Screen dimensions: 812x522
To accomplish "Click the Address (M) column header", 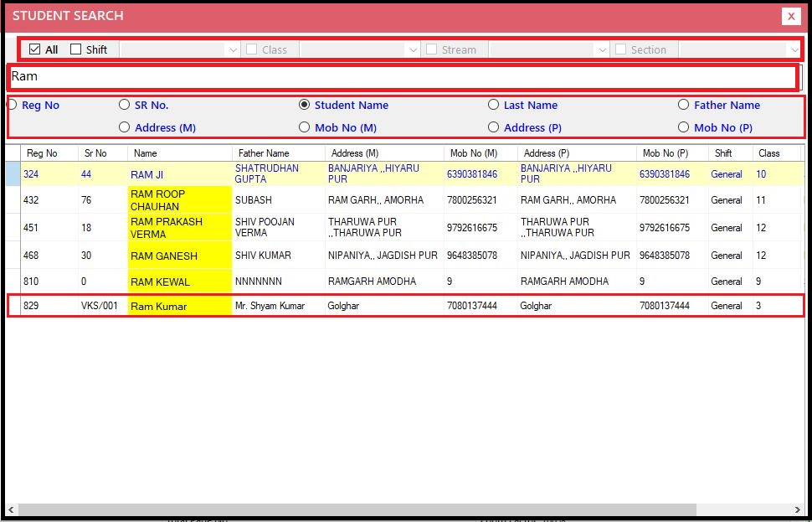I will coord(384,153).
